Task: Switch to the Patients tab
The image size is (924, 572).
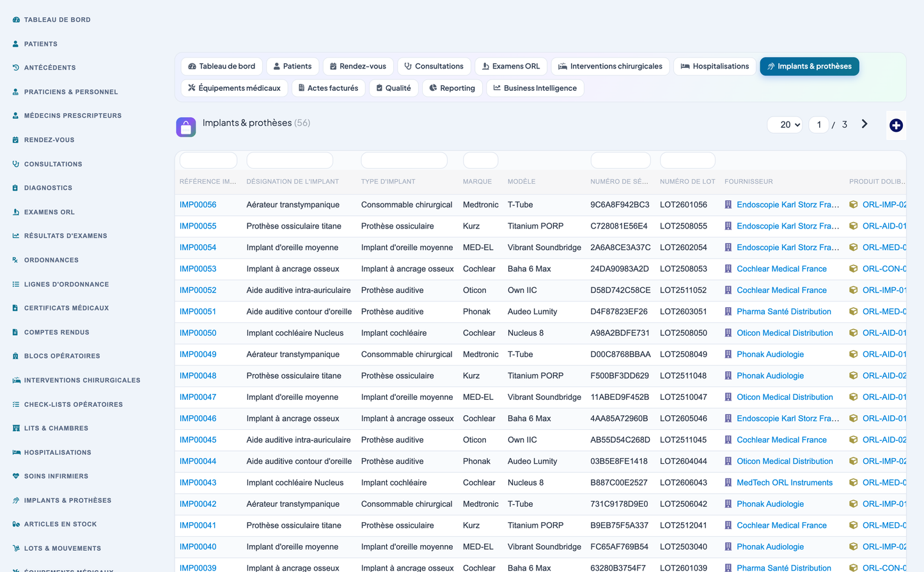Action: (x=292, y=67)
